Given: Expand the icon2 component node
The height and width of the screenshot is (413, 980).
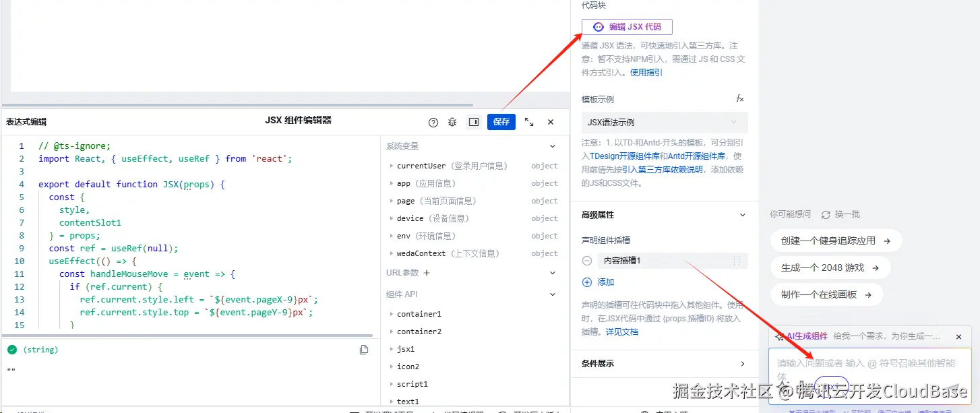Looking at the screenshot, I should (392, 367).
